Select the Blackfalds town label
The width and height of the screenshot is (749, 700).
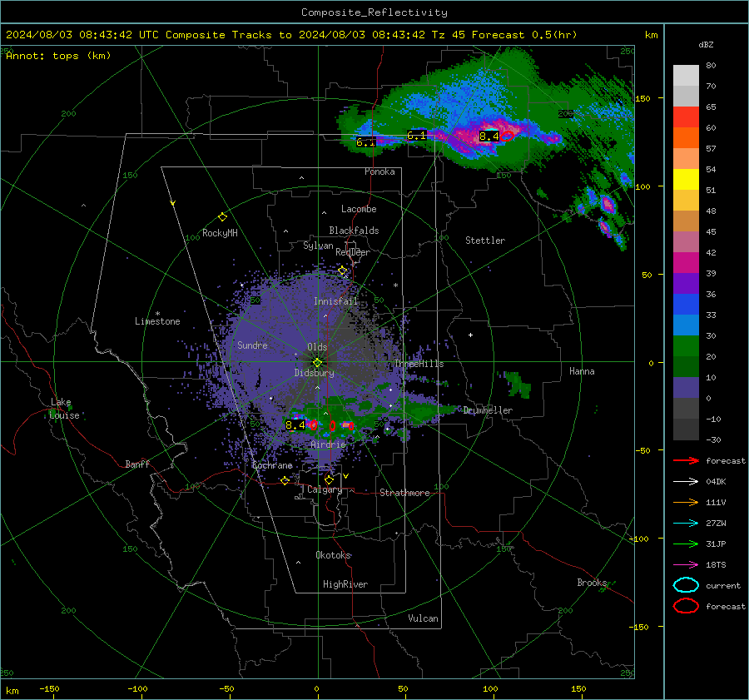pos(354,231)
